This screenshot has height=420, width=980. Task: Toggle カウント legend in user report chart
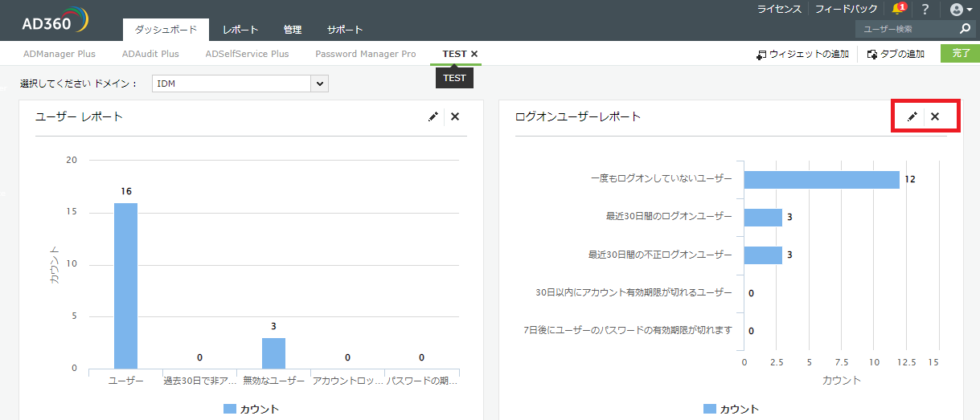pyautogui.click(x=251, y=409)
